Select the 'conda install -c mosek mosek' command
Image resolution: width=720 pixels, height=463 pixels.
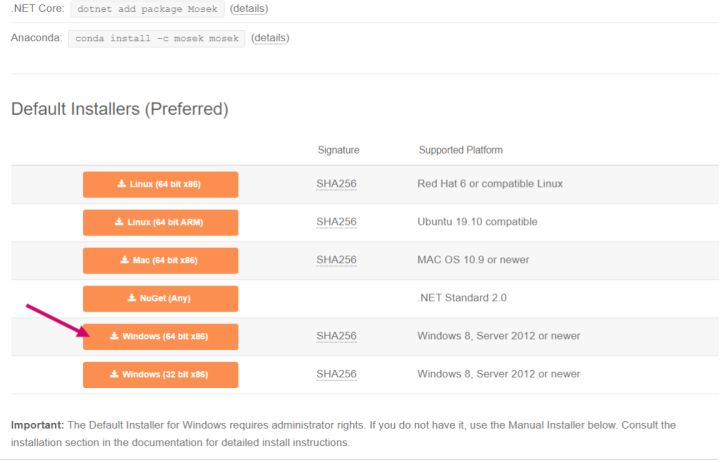click(x=157, y=39)
